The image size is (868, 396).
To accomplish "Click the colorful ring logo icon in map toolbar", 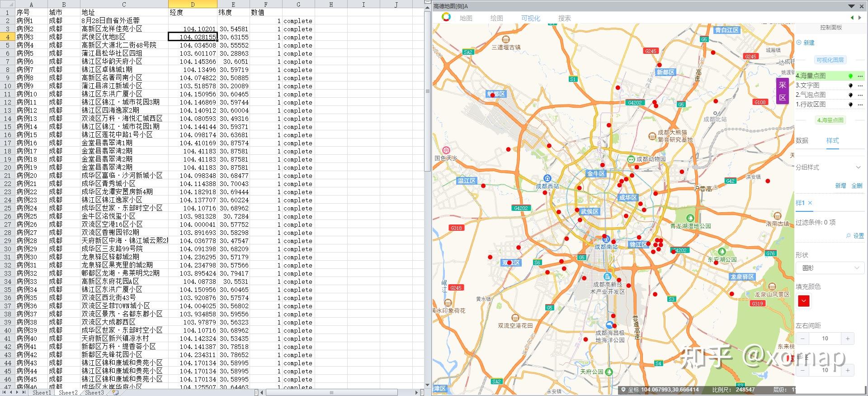I will tap(446, 17).
